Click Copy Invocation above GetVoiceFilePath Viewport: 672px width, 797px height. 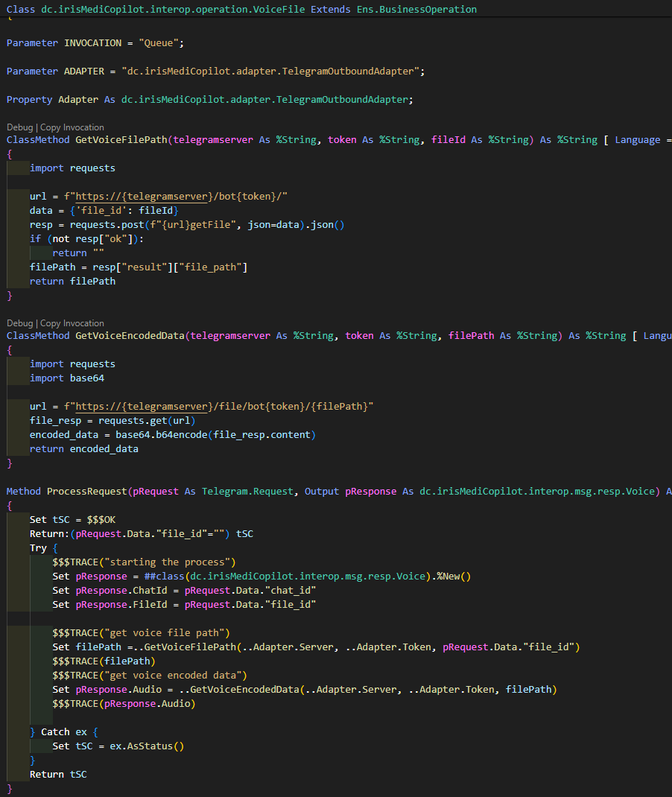tap(72, 127)
